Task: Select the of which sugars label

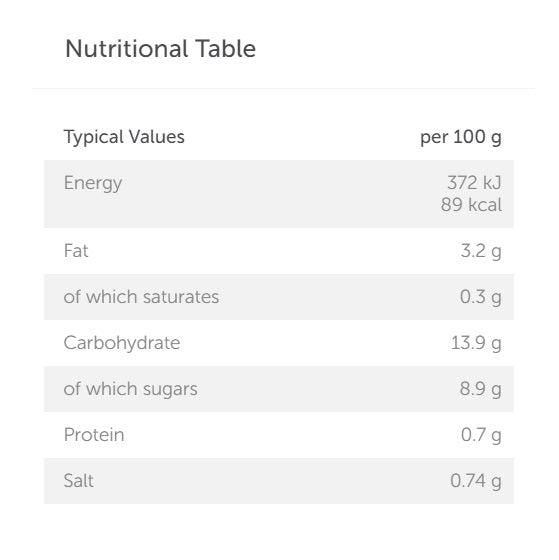Action: [x=130, y=389]
